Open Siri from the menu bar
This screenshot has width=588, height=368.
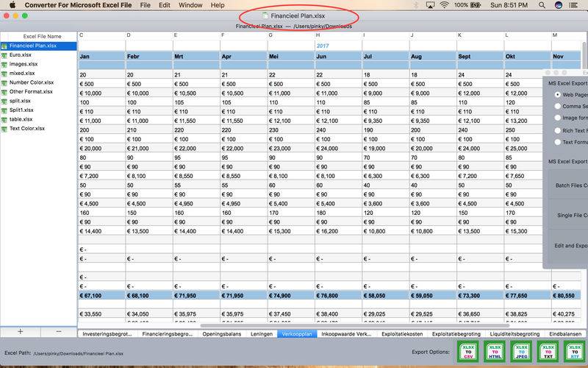pyautogui.click(x=559, y=5)
